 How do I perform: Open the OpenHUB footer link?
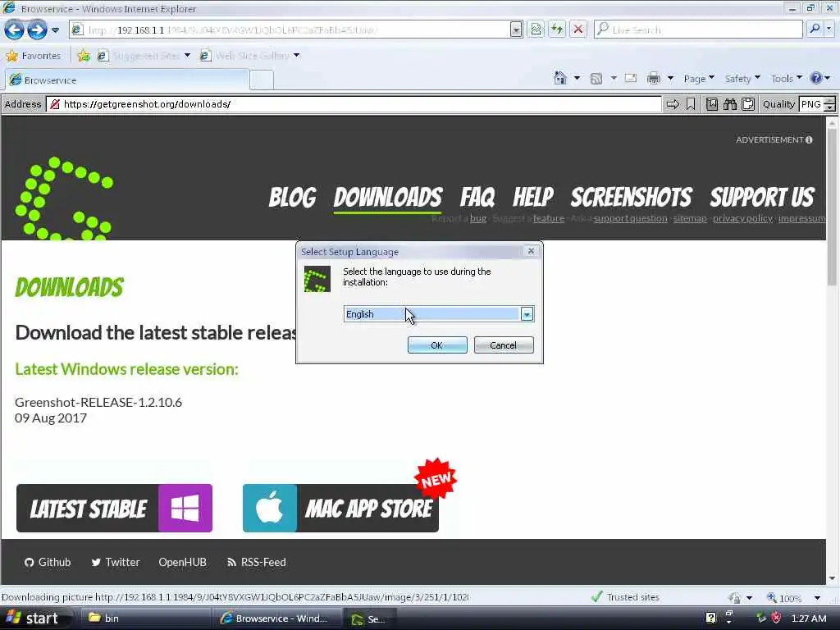point(182,563)
